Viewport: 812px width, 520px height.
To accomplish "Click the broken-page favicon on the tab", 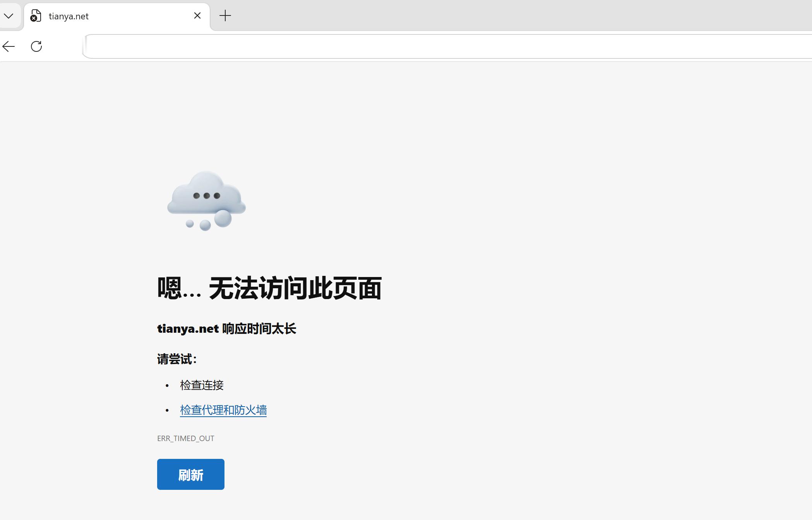I will click(x=36, y=16).
